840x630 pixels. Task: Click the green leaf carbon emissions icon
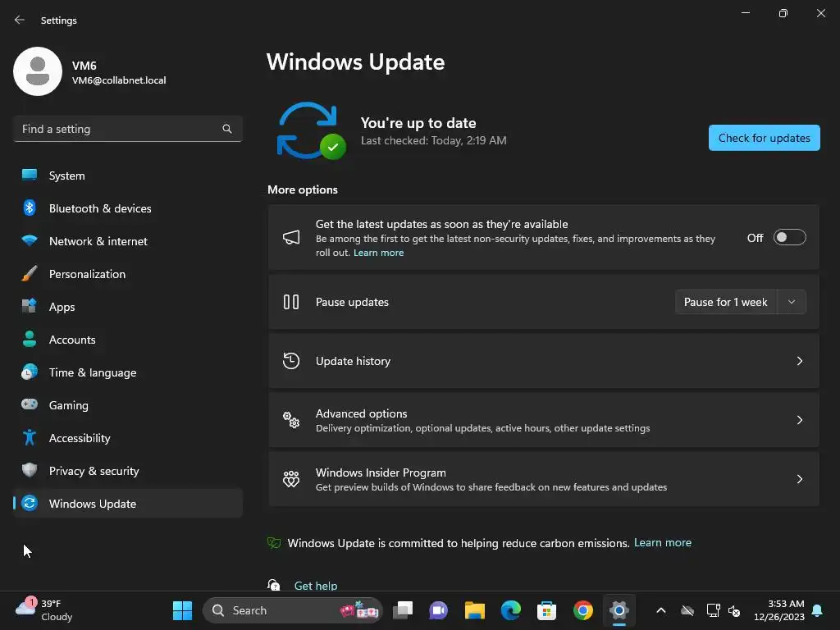click(274, 543)
